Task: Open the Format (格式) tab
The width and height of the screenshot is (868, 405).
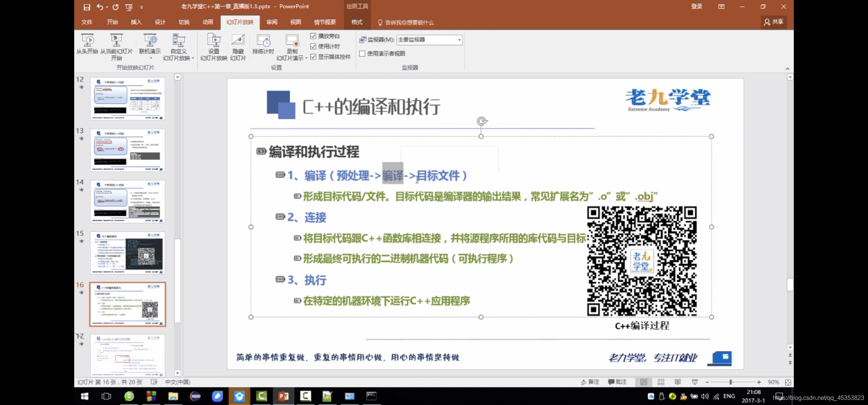Action: point(357,22)
